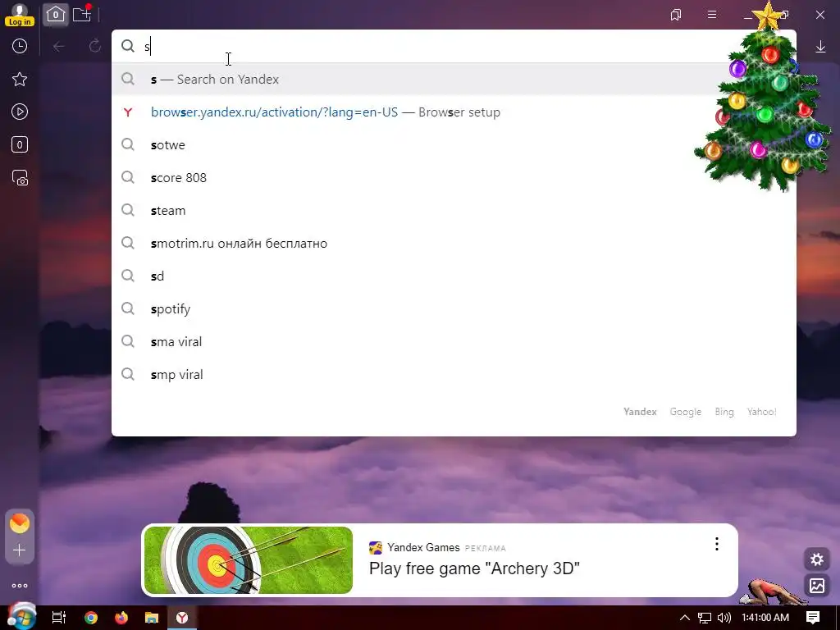Open bookmarks manager icon in title bar

point(676,15)
